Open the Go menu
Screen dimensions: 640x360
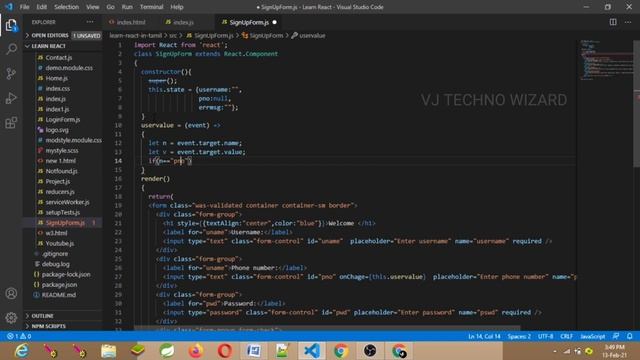click(x=111, y=7)
